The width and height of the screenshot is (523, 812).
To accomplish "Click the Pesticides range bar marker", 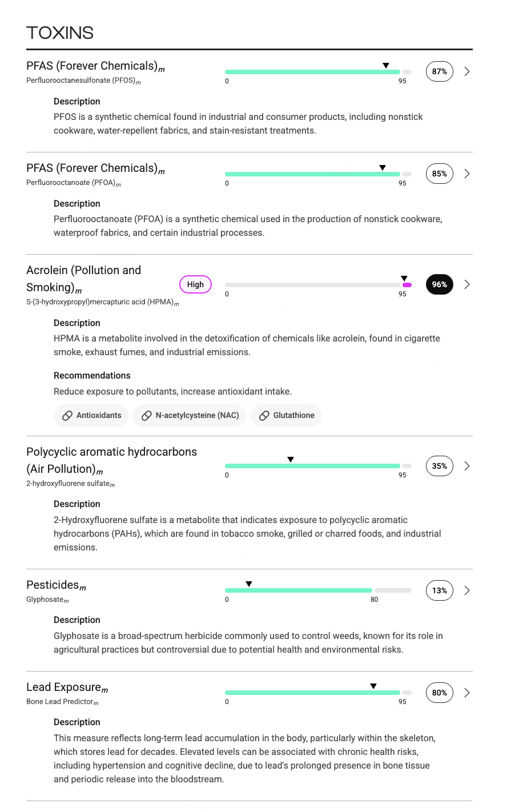I will [x=249, y=584].
